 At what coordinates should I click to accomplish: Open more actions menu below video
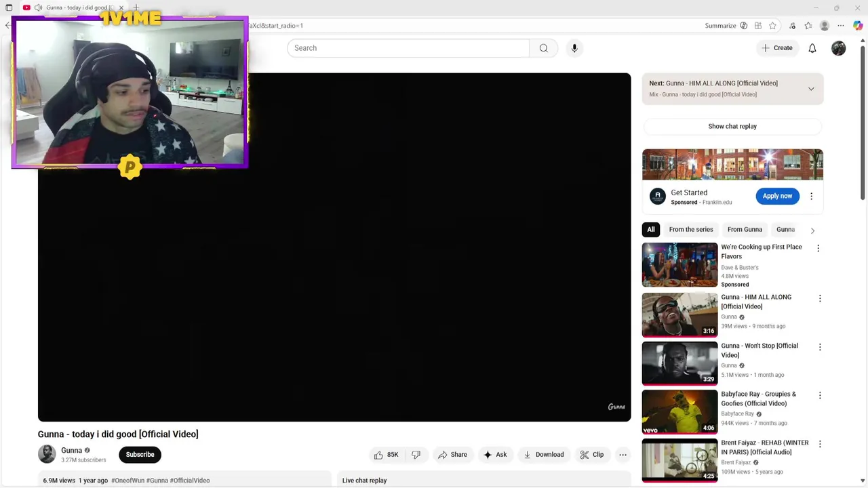pyautogui.click(x=623, y=455)
